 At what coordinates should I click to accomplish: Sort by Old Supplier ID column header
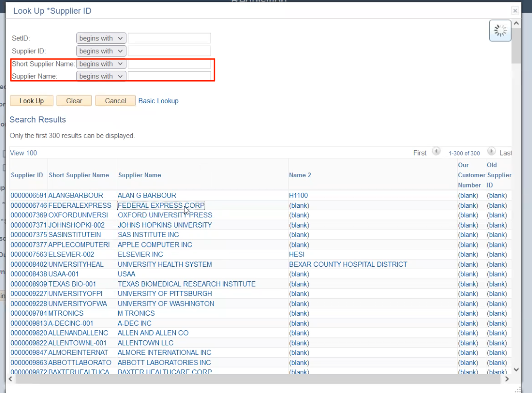click(x=499, y=175)
